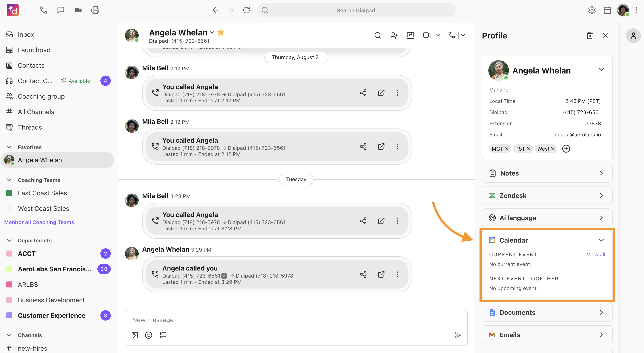Add person to conversation icon
644x353 pixels.
click(x=394, y=35)
